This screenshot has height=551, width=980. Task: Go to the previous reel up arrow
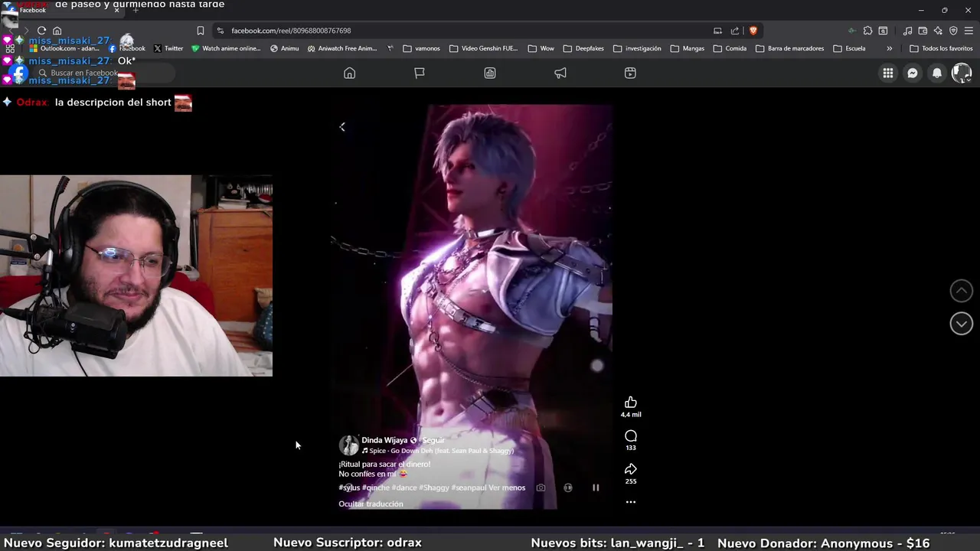962,291
